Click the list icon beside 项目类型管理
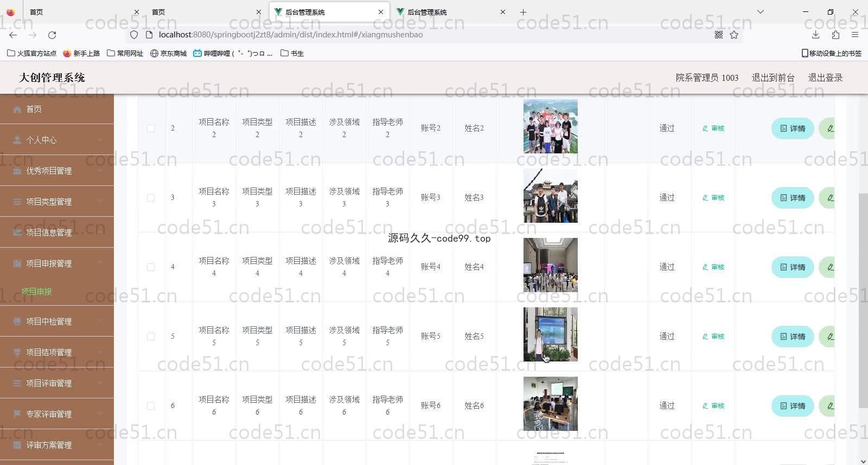 (17, 202)
